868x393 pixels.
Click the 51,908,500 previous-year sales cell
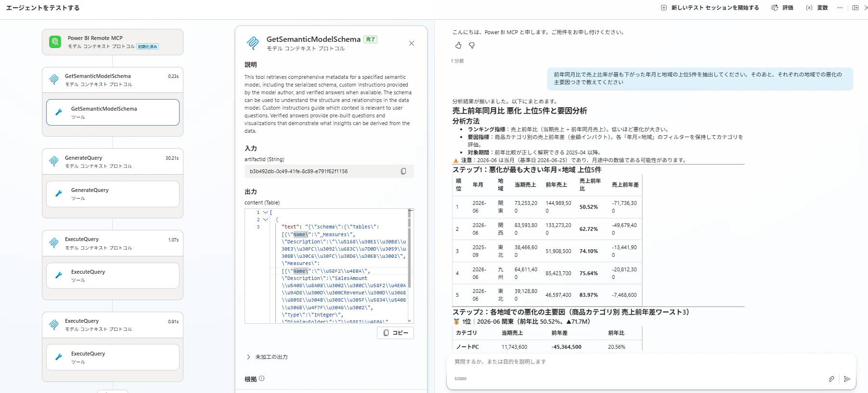(558, 251)
